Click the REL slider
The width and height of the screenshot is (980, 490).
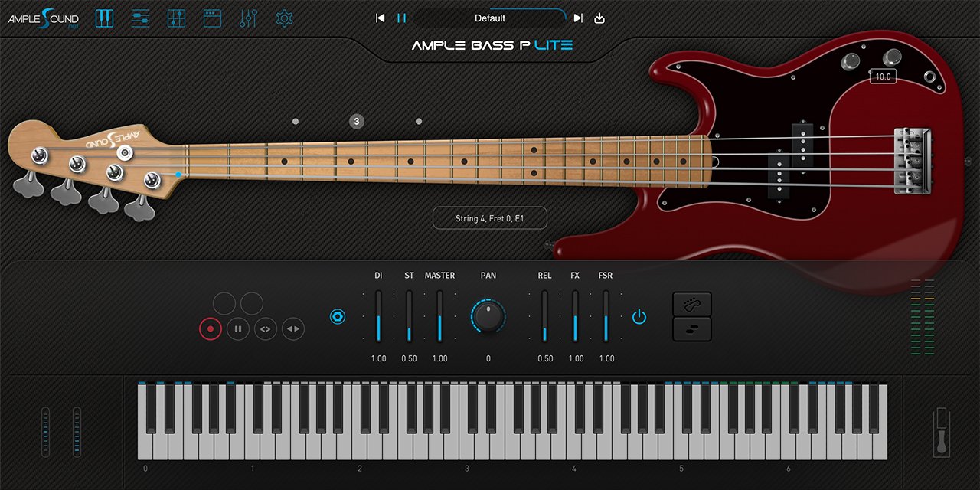coord(544,315)
